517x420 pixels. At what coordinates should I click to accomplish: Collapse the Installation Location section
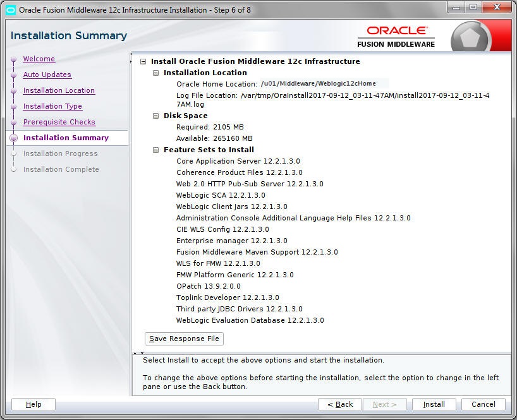tap(156, 73)
